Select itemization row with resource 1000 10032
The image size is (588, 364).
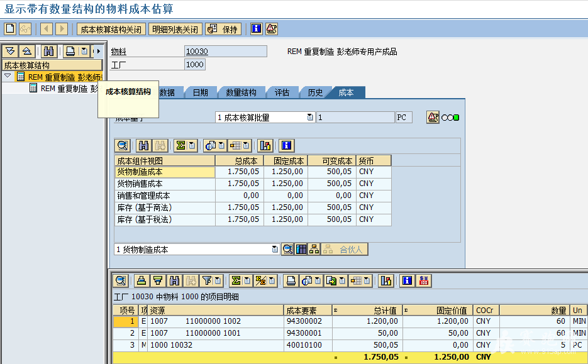click(x=350, y=345)
